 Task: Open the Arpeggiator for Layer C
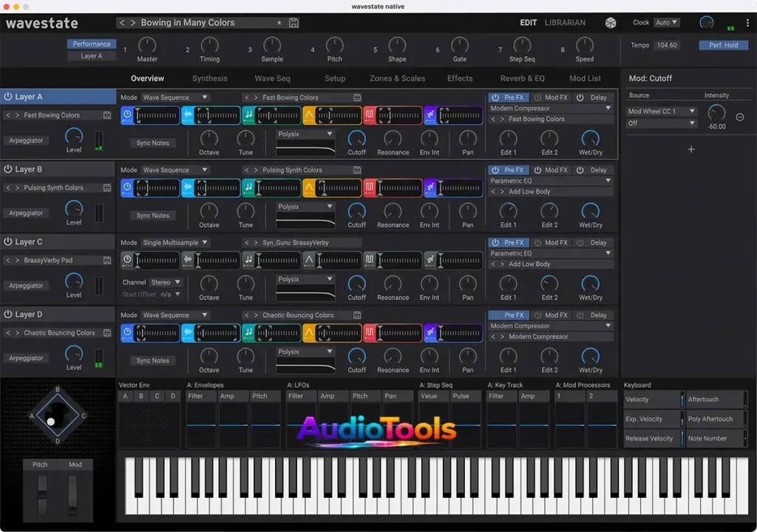pyautogui.click(x=26, y=285)
